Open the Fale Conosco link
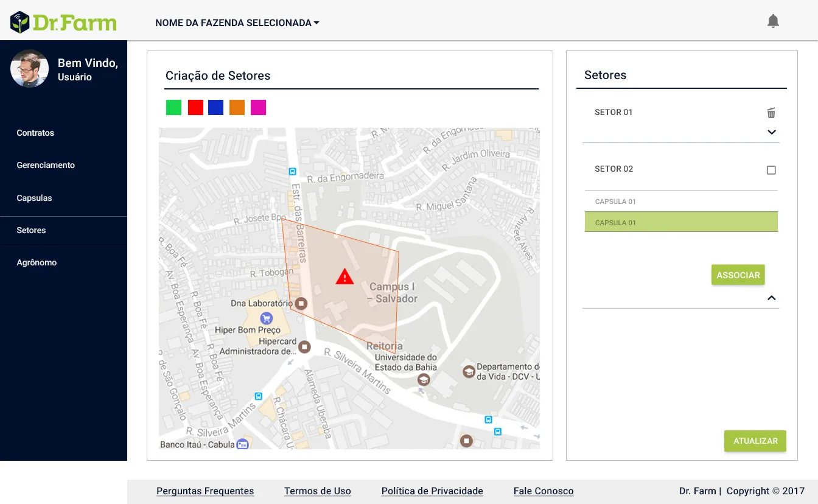The width and height of the screenshot is (818, 504). pyautogui.click(x=544, y=491)
